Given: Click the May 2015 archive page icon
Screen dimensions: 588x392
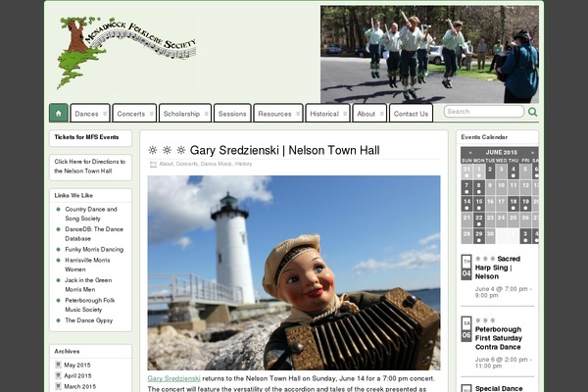Looking at the screenshot, I should [58, 365].
